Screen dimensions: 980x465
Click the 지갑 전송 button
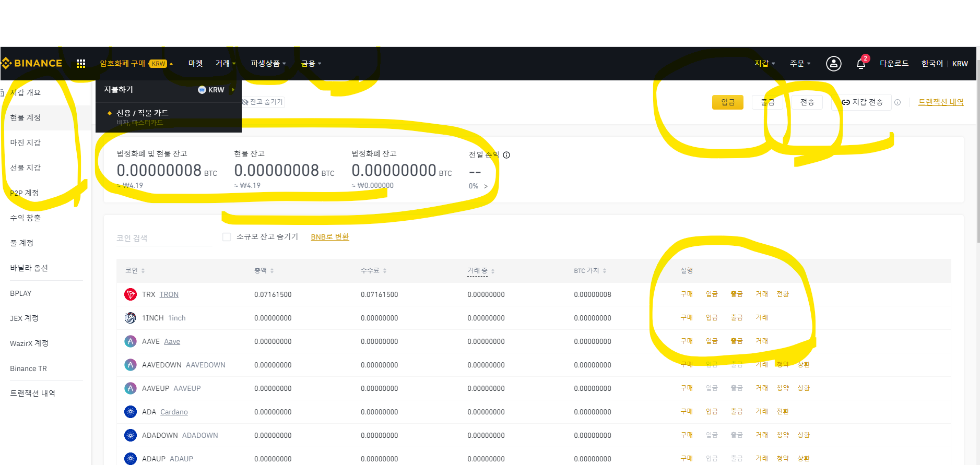click(x=861, y=102)
